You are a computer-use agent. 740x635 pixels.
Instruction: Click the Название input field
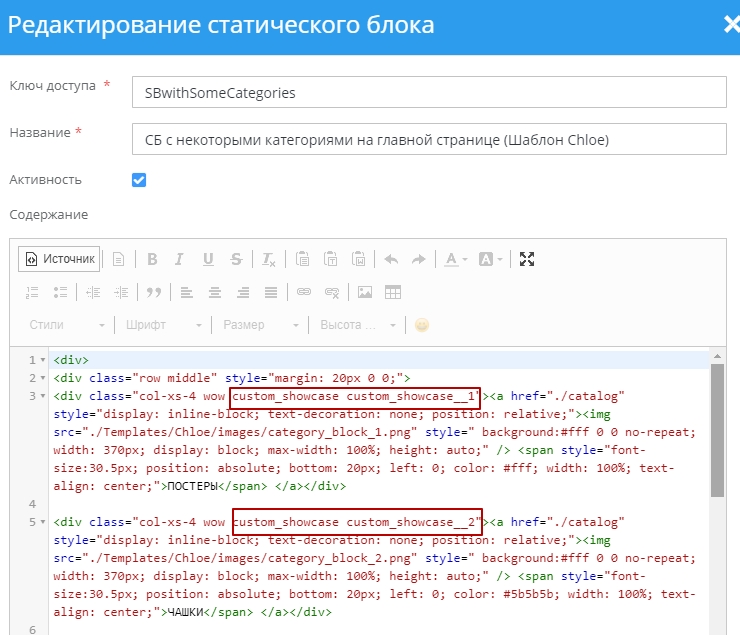[429, 139]
